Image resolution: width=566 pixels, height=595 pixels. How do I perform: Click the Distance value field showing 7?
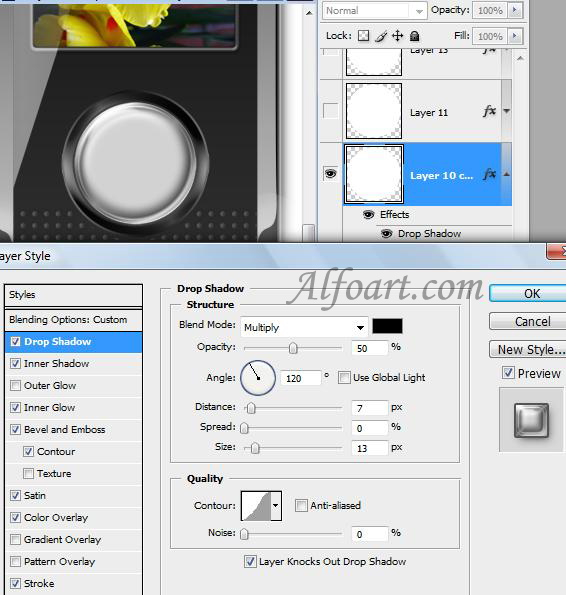coord(370,408)
